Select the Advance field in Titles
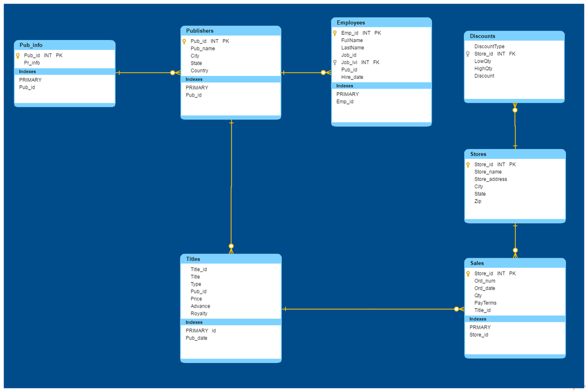 click(x=200, y=306)
